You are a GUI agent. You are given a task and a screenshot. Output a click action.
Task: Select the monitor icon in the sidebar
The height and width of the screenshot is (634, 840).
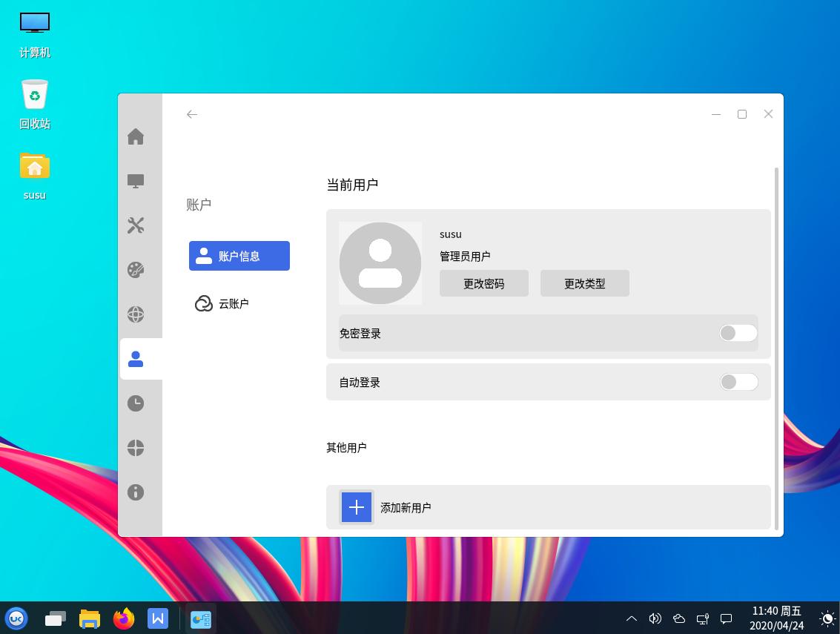(x=136, y=181)
